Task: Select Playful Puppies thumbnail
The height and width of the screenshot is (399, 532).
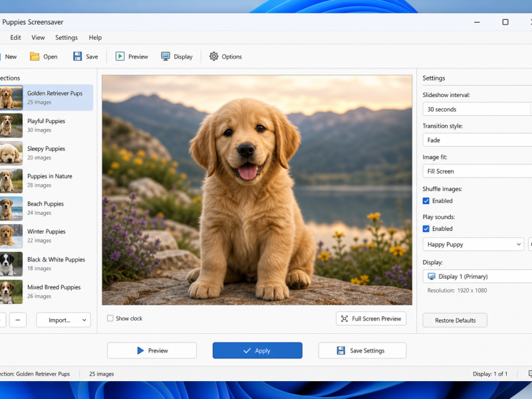Action: tap(11, 126)
